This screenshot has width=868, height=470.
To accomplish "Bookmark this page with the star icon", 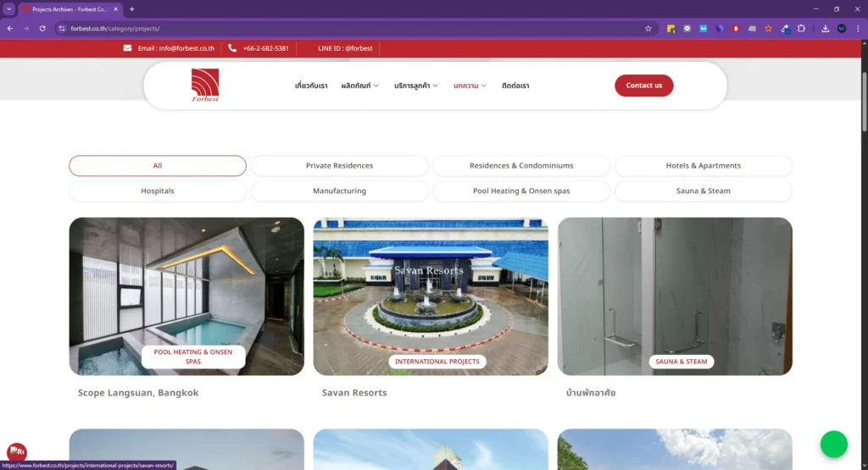I will 648,29.
